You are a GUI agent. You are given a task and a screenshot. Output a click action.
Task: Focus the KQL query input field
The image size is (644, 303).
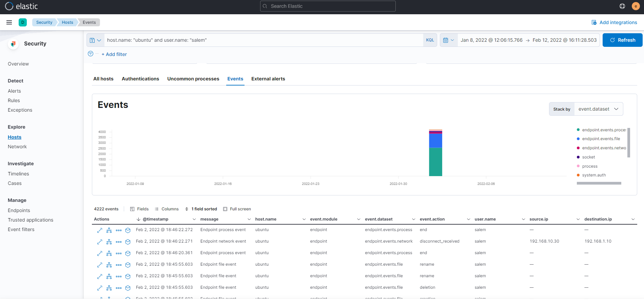[x=263, y=40]
